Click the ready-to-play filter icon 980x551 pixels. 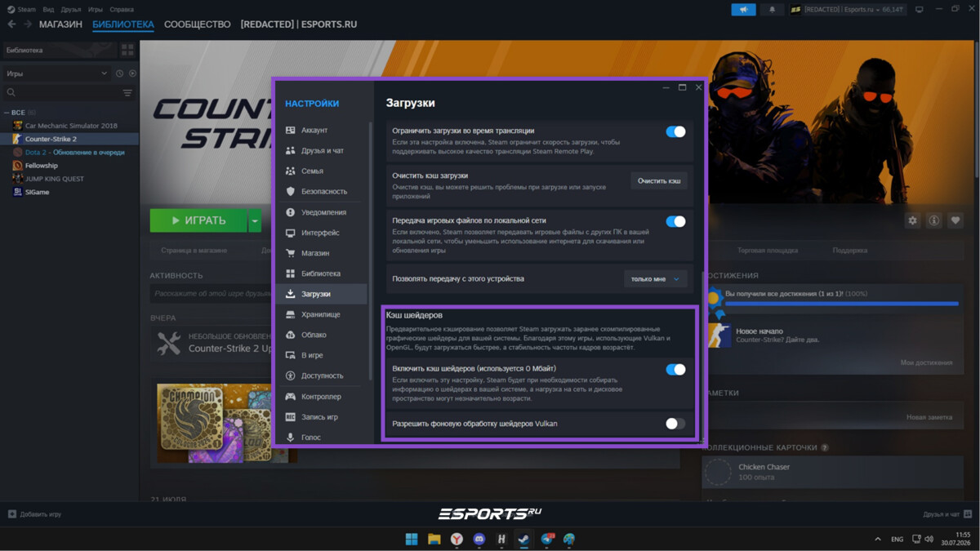(132, 73)
